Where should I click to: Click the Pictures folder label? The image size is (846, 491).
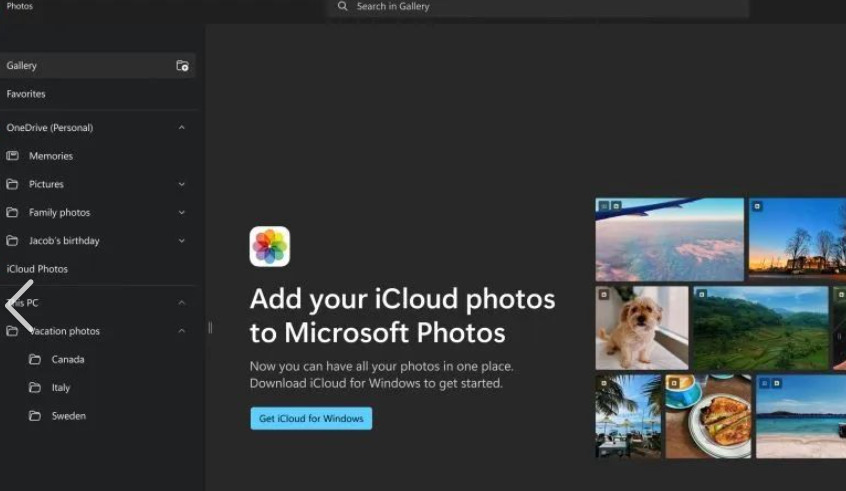(46, 185)
